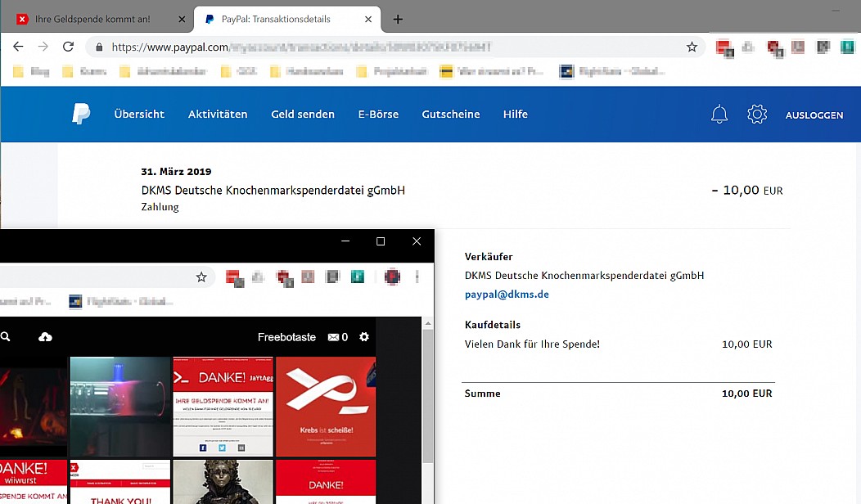The height and width of the screenshot is (504, 861).
Task: Open Hilfe in the navigation bar
Action: coord(515,115)
